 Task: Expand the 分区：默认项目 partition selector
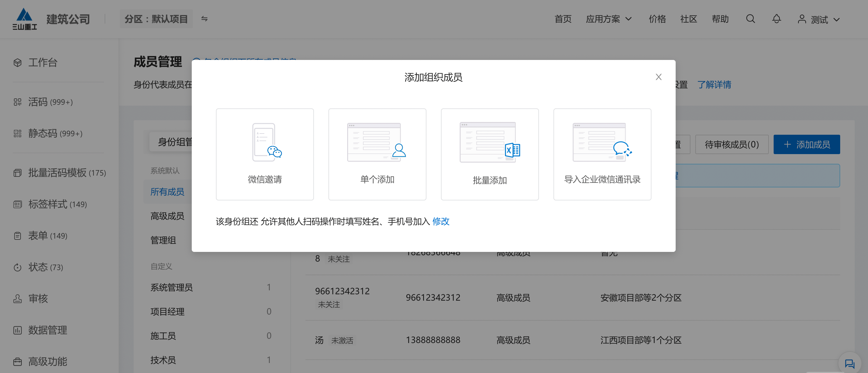coord(156,18)
